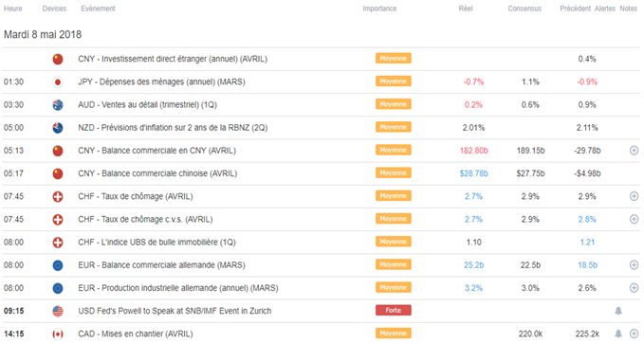Click Moyenne badge for JPY Dépenses des ménages
Viewport: 644px width, 343px height.
tap(393, 81)
